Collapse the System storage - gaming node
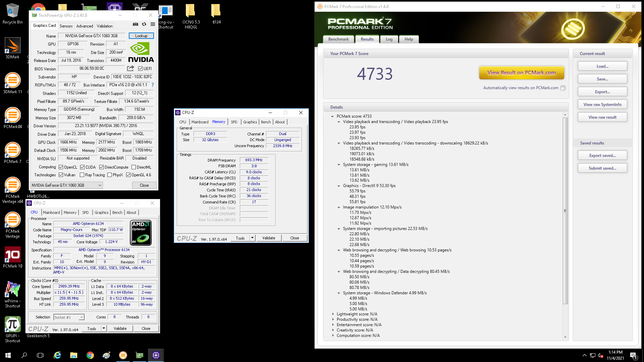The image size is (644, 362). pos(339,165)
